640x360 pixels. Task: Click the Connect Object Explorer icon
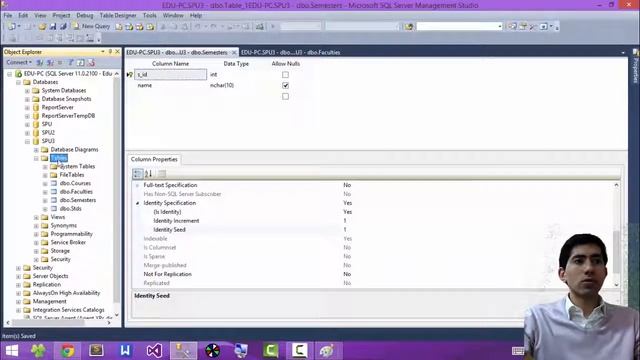(x=40, y=62)
